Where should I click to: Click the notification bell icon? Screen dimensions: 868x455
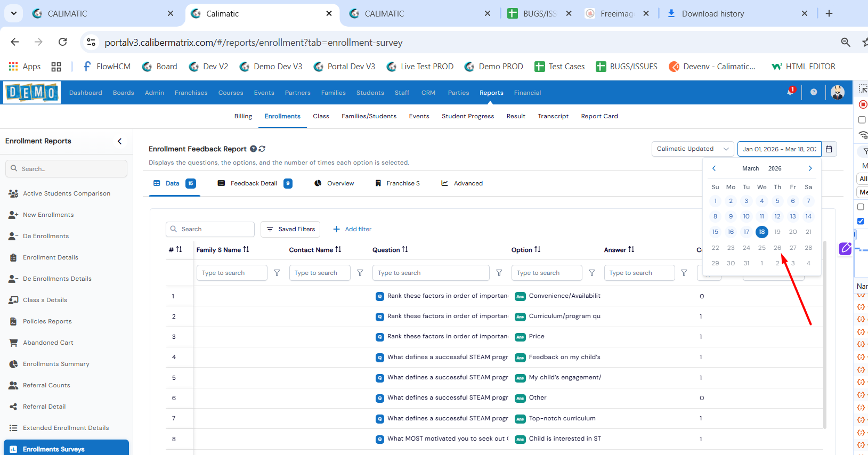(x=790, y=92)
